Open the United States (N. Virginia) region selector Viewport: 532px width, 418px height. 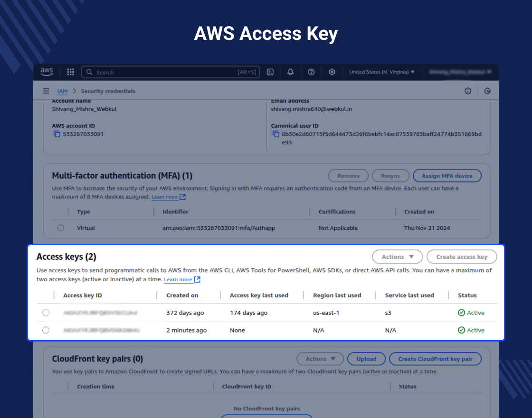(x=382, y=72)
